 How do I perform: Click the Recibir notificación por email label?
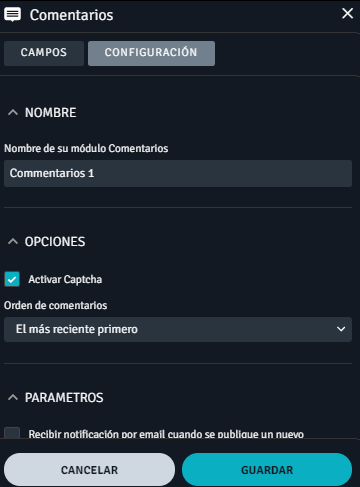[x=166, y=434]
